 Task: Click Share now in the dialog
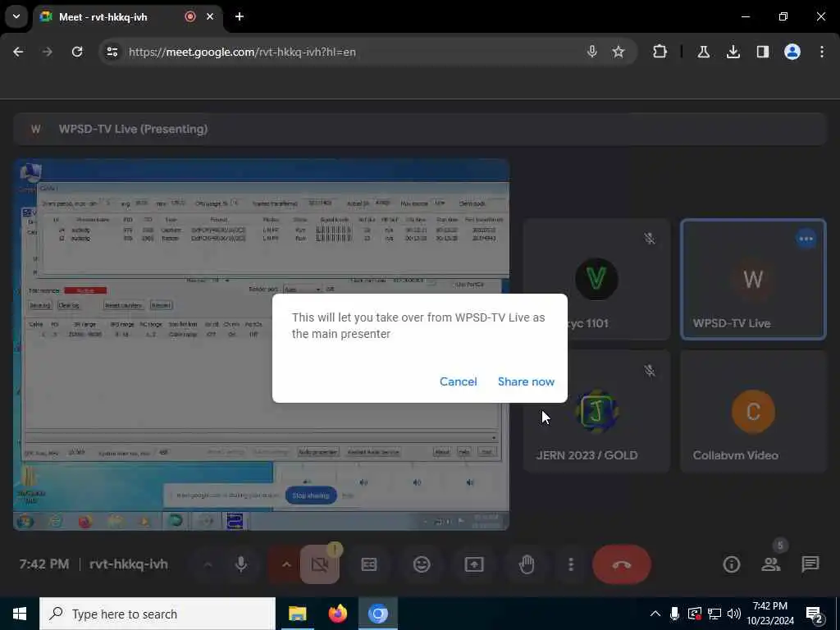coord(526,381)
